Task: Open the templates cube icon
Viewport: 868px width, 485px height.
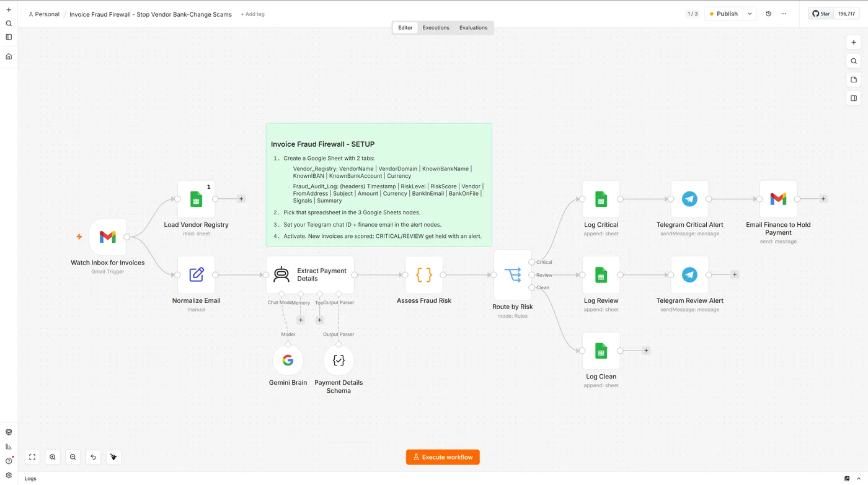Action: 9,432
